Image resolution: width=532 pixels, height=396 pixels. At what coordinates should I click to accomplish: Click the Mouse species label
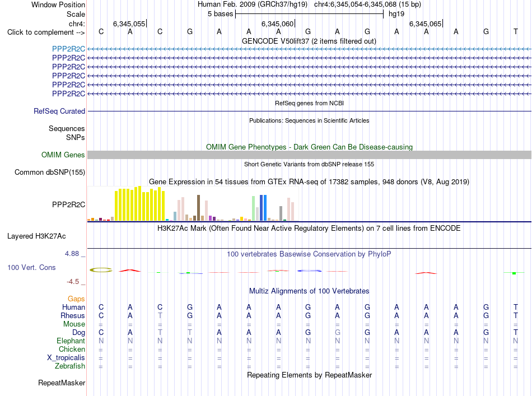[x=74, y=324]
